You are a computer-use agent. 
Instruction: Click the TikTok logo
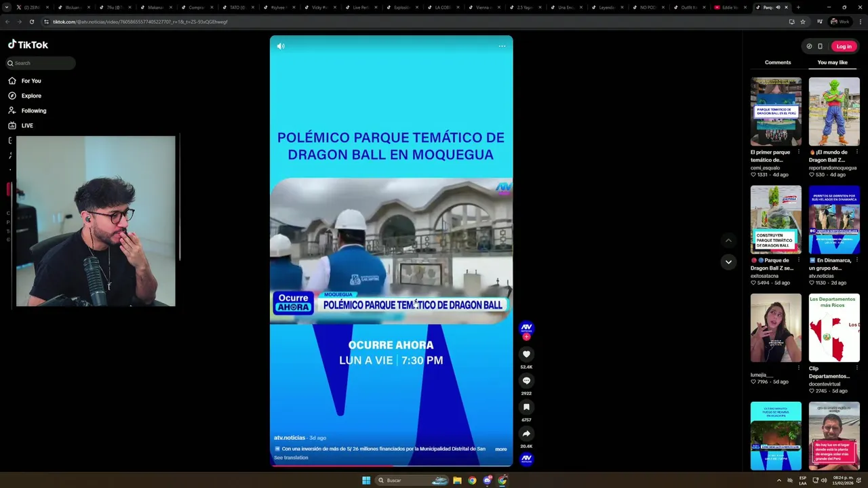click(28, 45)
